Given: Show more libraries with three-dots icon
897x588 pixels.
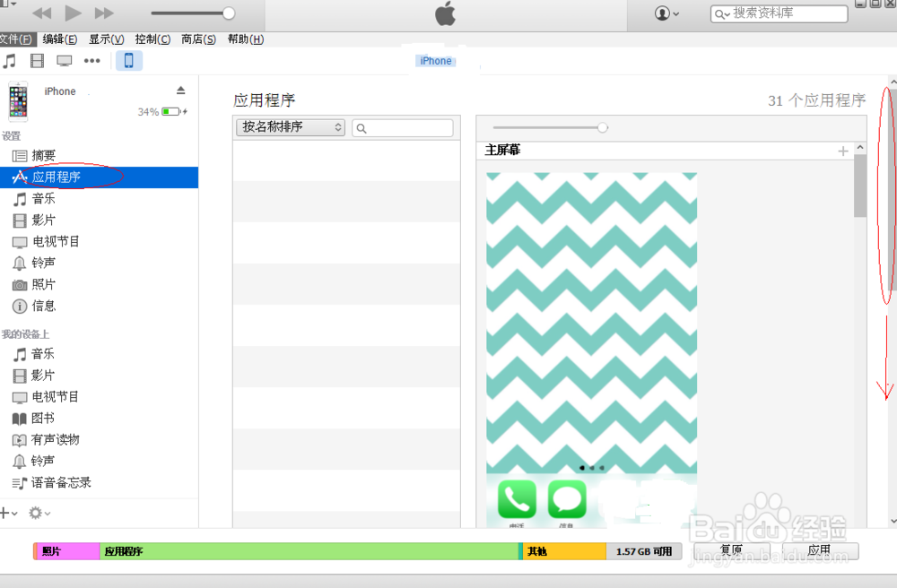Looking at the screenshot, I should 92,61.
